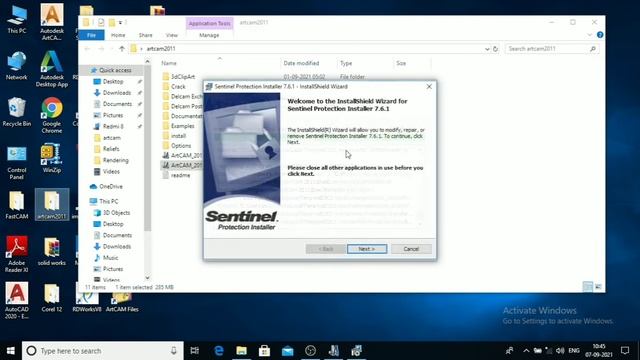Image resolution: width=640 pixels, height=360 pixels.
Task: Sort by Date modified column
Action: 301,63
